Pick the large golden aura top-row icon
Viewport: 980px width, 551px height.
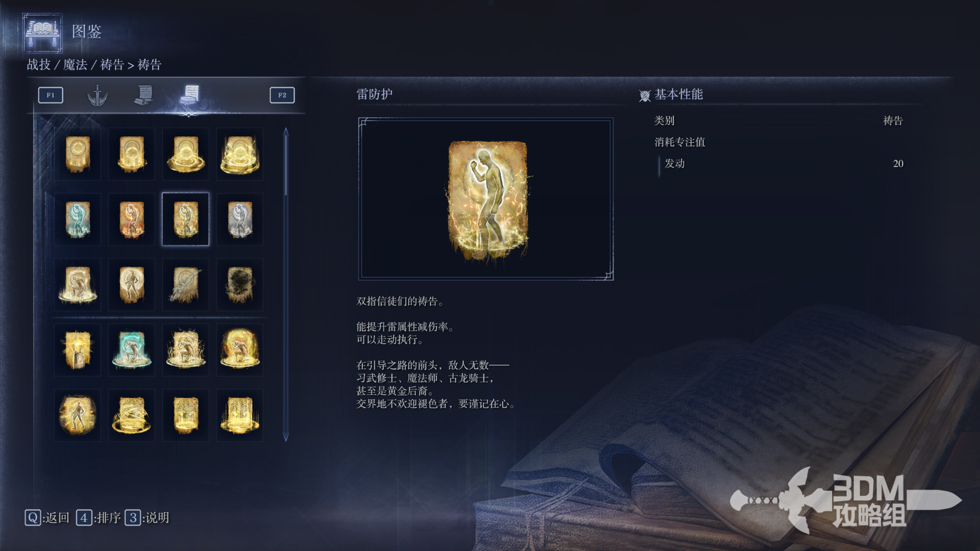pos(240,154)
